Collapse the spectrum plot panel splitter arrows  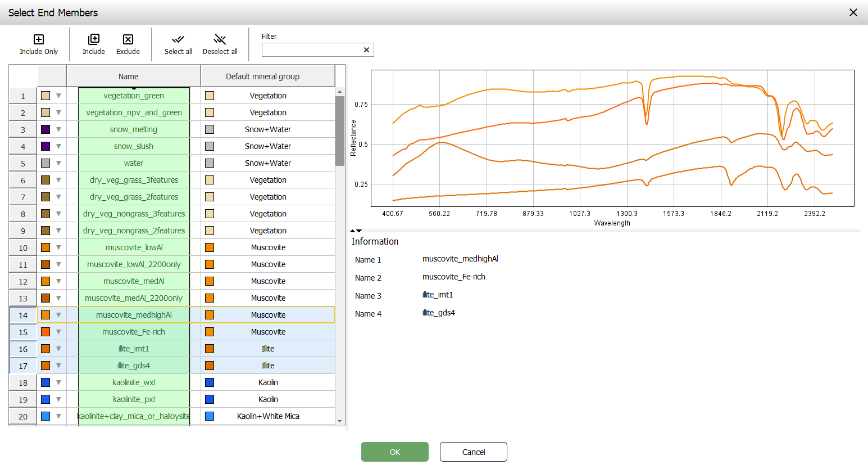(x=356, y=231)
